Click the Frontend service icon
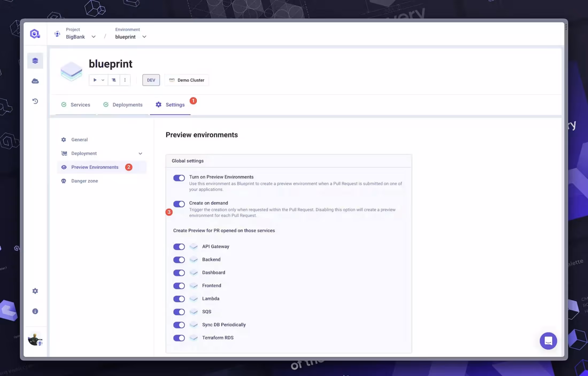The width and height of the screenshot is (588, 376). tap(194, 286)
